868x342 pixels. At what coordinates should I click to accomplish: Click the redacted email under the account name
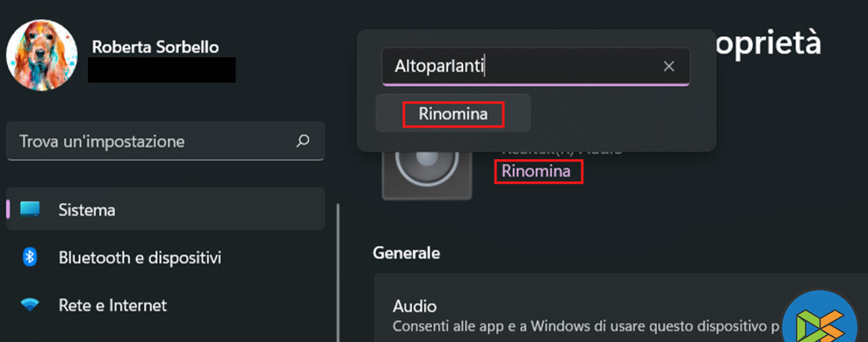click(x=162, y=70)
